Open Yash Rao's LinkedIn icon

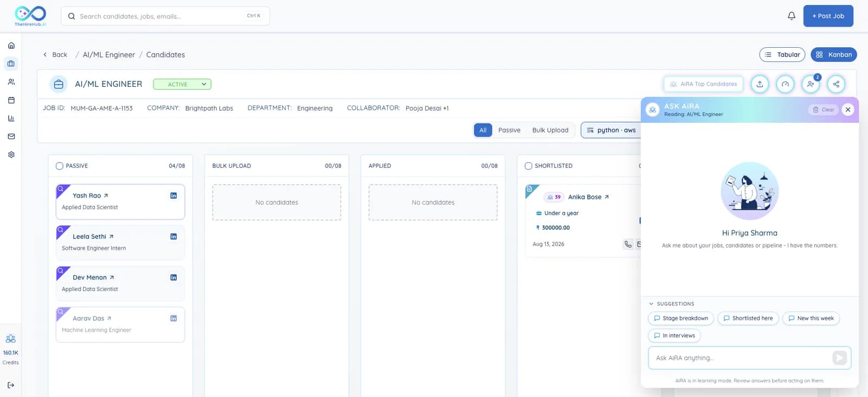pos(174,196)
